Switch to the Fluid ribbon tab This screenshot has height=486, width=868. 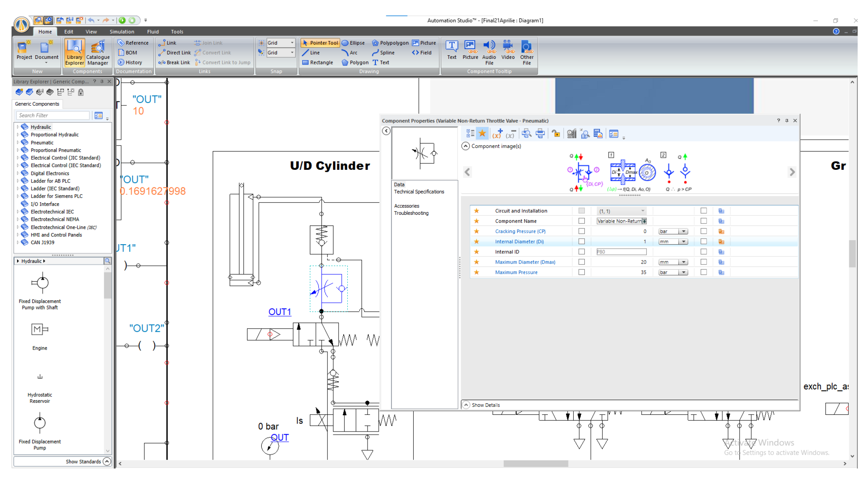(x=153, y=32)
